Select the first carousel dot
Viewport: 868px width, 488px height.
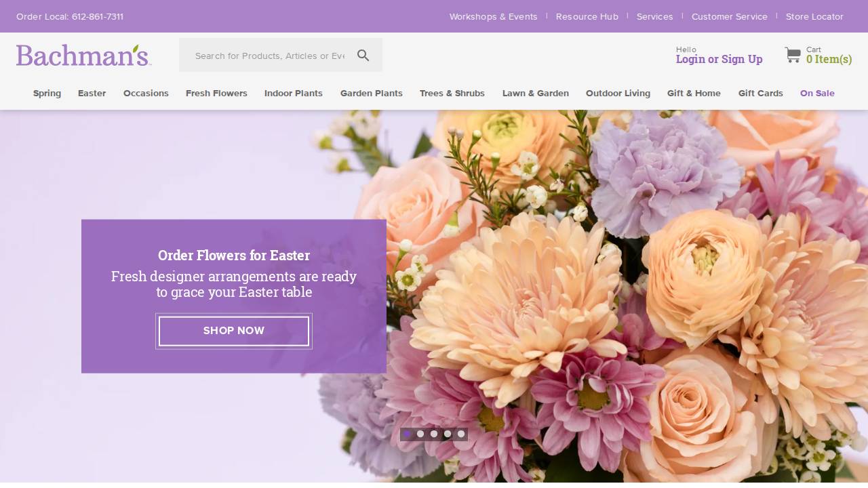click(407, 434)
